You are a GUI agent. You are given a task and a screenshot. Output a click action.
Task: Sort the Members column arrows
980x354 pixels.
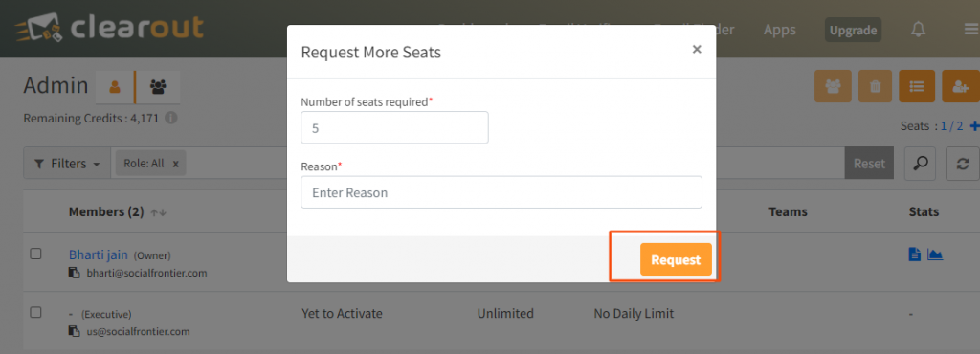[159, 213]
